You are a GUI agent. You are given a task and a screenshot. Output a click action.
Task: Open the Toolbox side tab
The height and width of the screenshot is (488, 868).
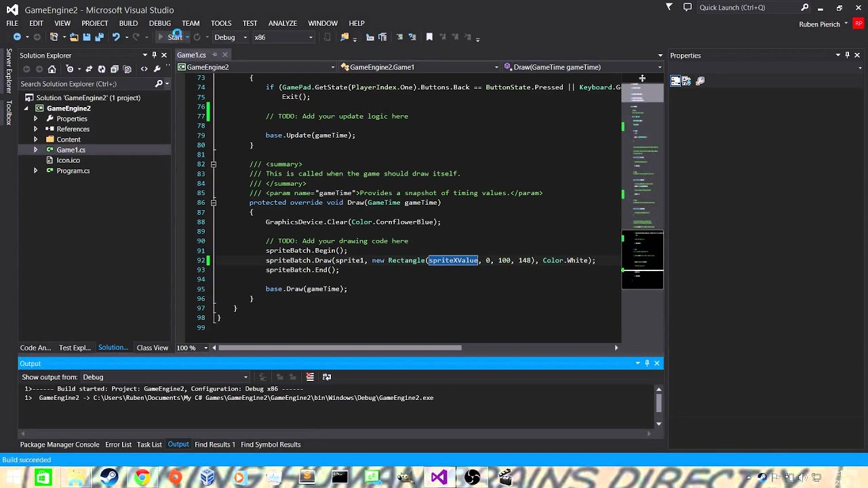point(9,113)
